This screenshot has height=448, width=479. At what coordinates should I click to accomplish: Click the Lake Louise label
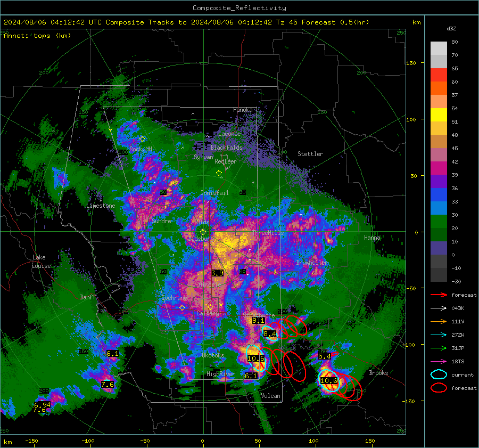(x=41, y=262)
